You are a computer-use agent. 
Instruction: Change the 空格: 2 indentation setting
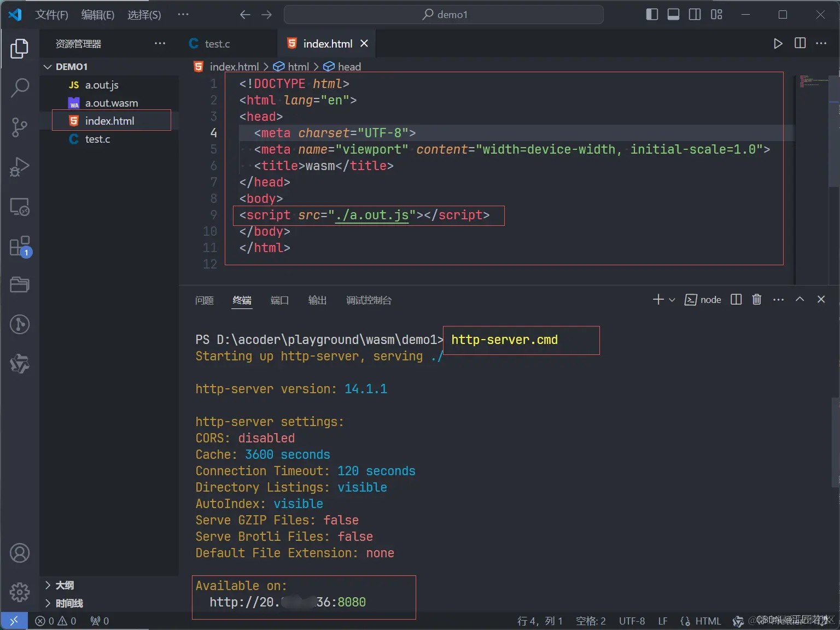[591, 621]
